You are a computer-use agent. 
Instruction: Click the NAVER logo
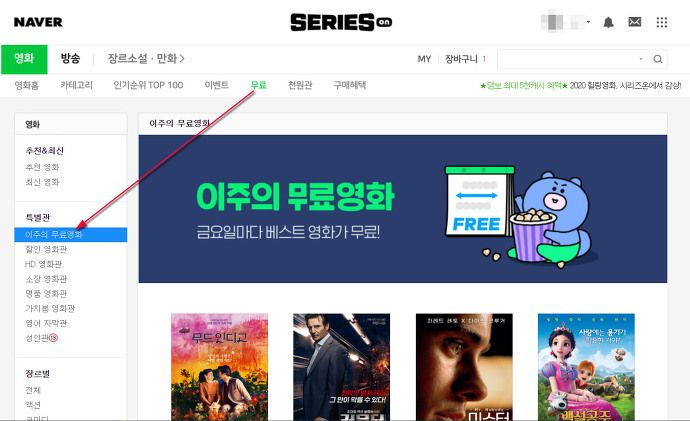[38, 22]
